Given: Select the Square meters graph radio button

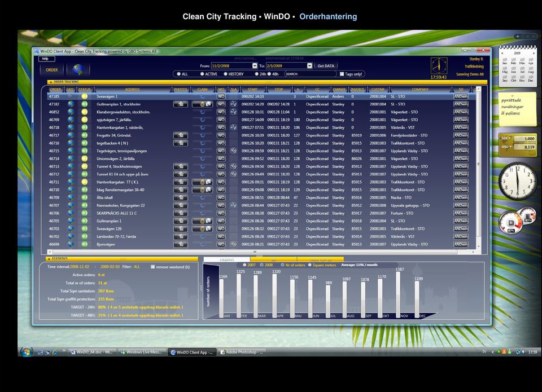Looking at the screenshot, I should click(x=310, y=265).
